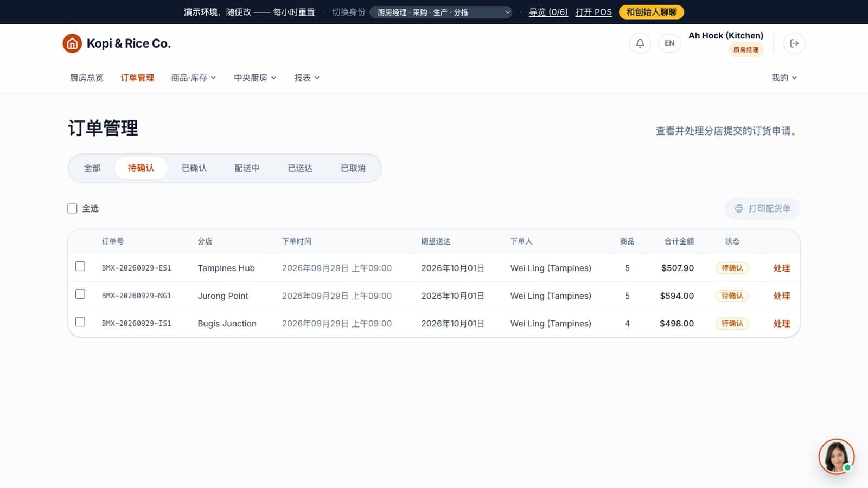This screenshot has height=488, width=868.
Task: Click the 合计金额 column header
Action: point(679,241)
